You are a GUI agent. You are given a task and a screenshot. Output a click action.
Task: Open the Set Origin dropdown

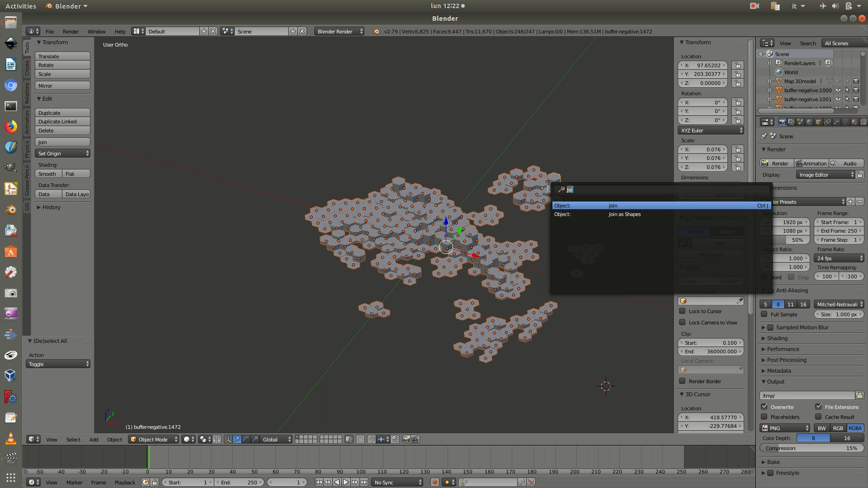click(x=62, y=154)
